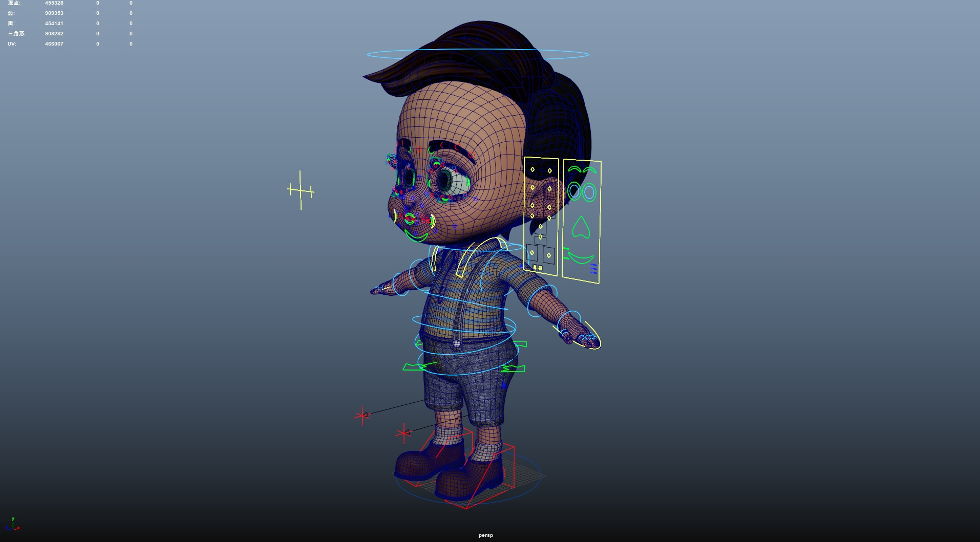Click the '三角形:' label in the HUD
This screenshot has width=980, height=542.
(17, 34)
